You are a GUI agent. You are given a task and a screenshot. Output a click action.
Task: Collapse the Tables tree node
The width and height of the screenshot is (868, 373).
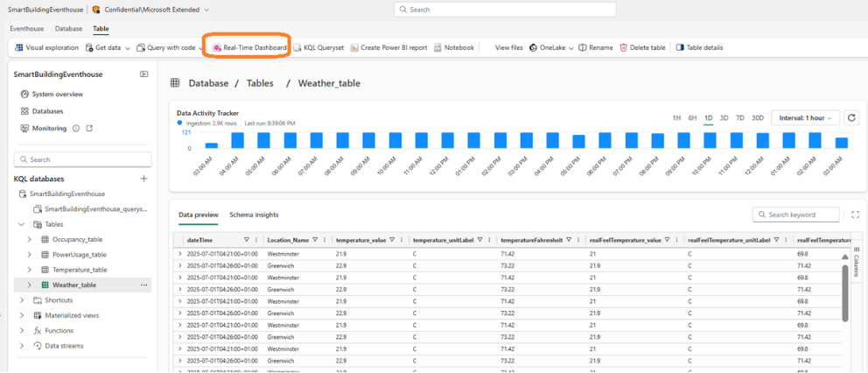click(x=22, y=224)
